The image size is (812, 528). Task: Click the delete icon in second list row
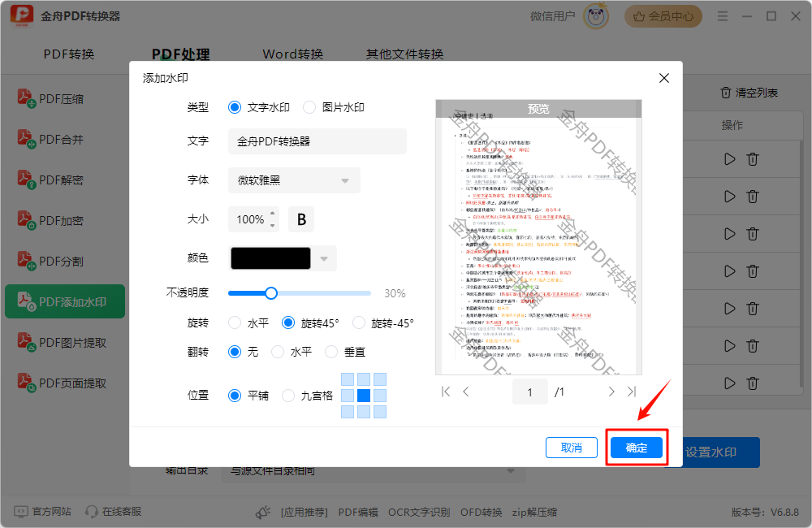[753, 197]
